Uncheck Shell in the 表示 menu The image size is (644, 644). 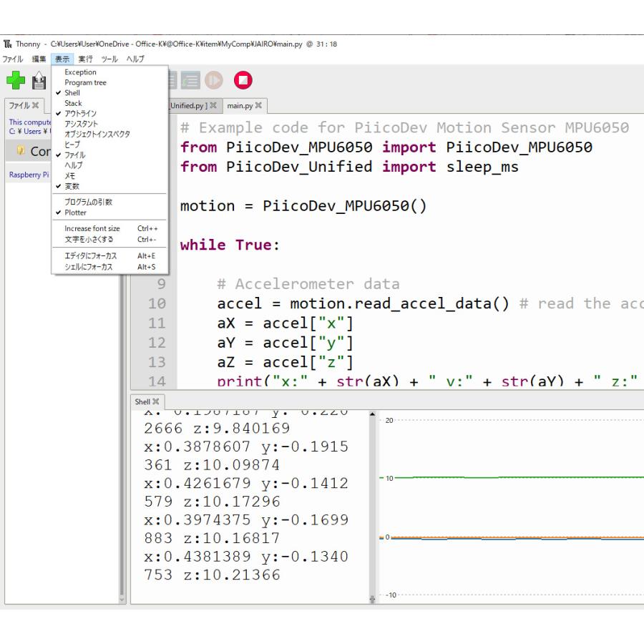pyautogui.click(x=72, y=93)
